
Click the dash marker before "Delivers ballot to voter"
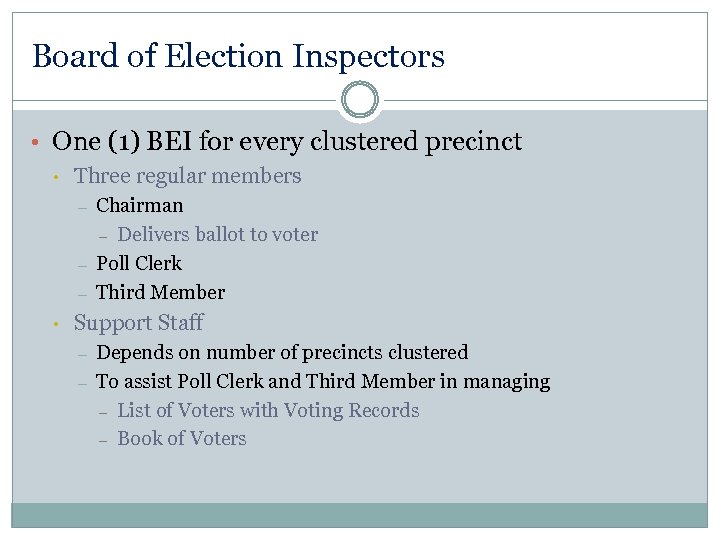click(103, 236)
